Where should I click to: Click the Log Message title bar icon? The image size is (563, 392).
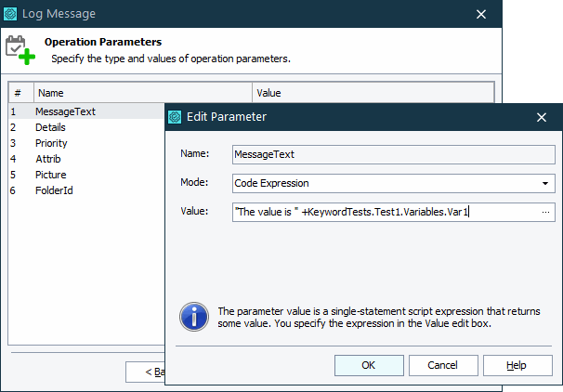[11, 14]
